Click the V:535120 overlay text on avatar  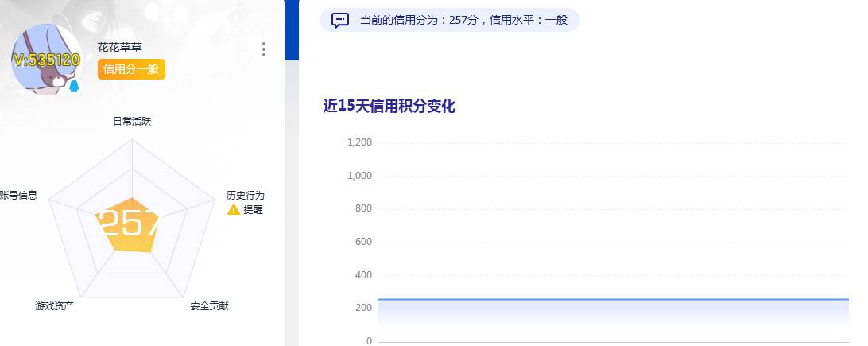(47, 60)
